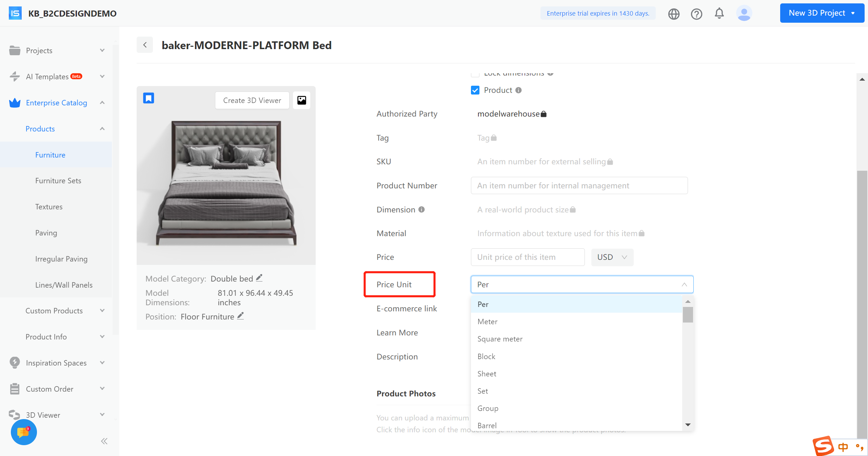Open the help question mark icon
The height and width of the screenshot is (456, 868).
click(x=696, y=14)
